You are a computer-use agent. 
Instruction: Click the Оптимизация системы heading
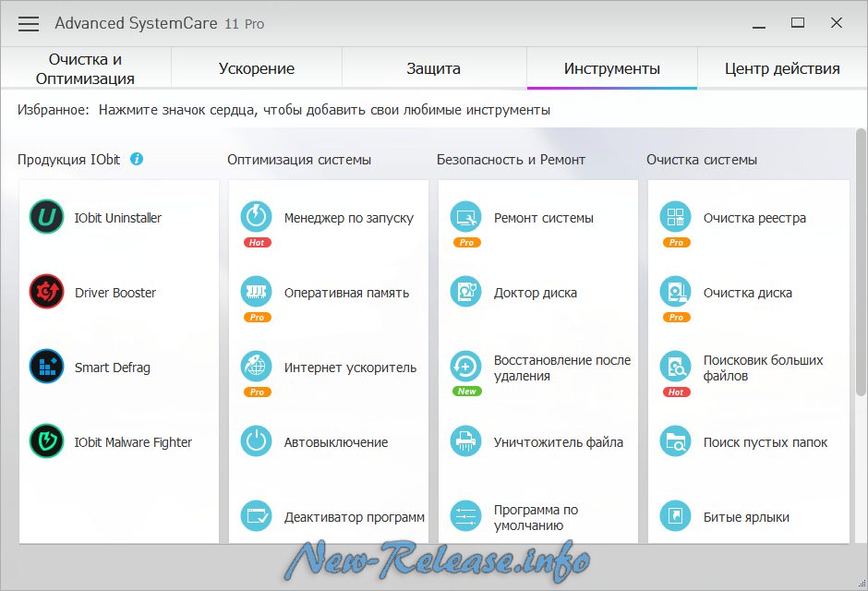[x=299, y=160]
